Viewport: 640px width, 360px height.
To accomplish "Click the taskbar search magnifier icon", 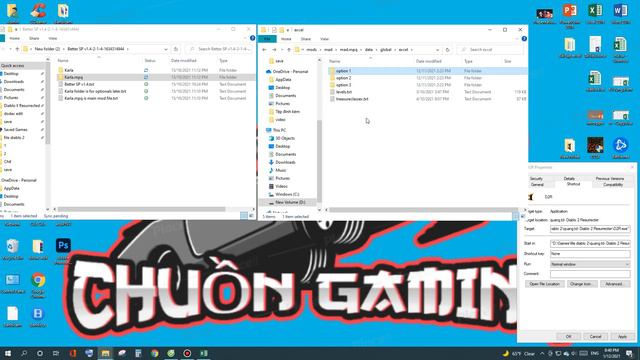I will point(24,353).
